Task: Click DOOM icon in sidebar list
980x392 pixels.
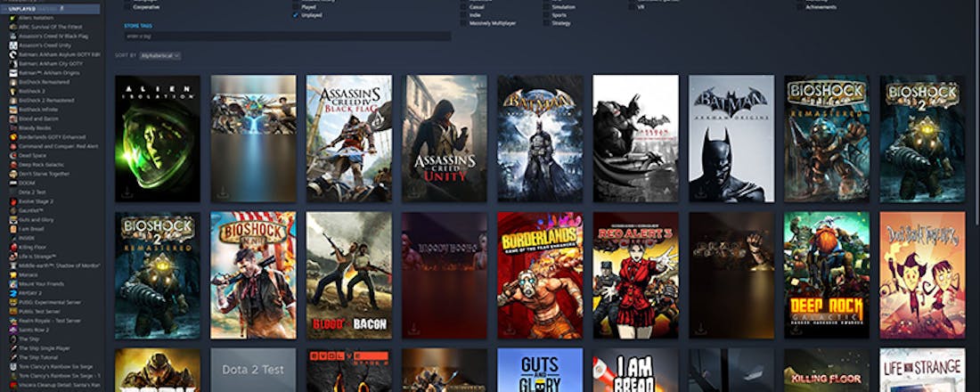Action: pyautogui.click(x=12, y=183)
